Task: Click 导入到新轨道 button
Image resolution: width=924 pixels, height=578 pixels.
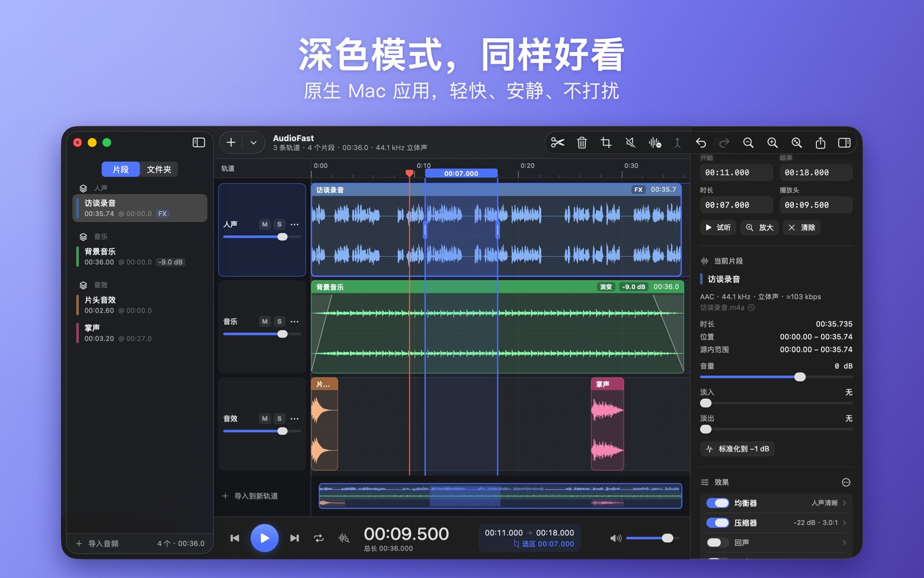Action: [250, 496]
